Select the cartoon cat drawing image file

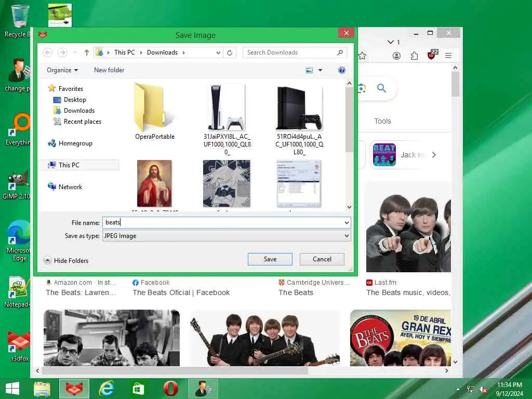(227, 183)
